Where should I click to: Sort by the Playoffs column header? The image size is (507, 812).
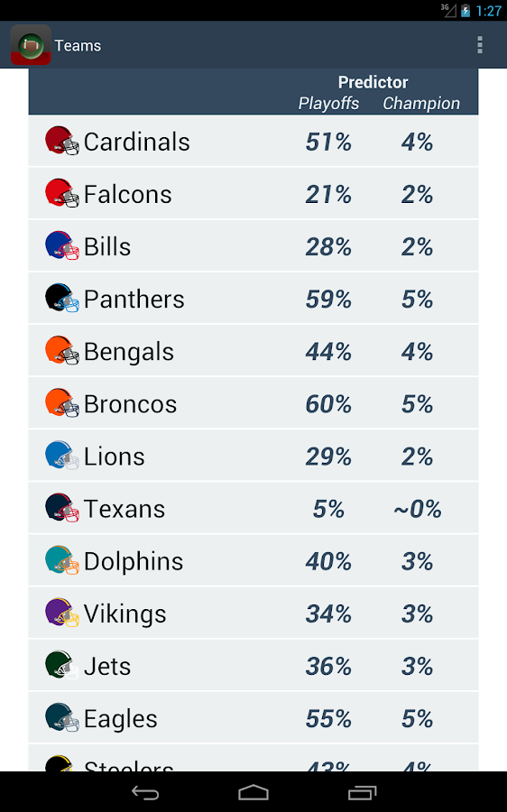328,104
